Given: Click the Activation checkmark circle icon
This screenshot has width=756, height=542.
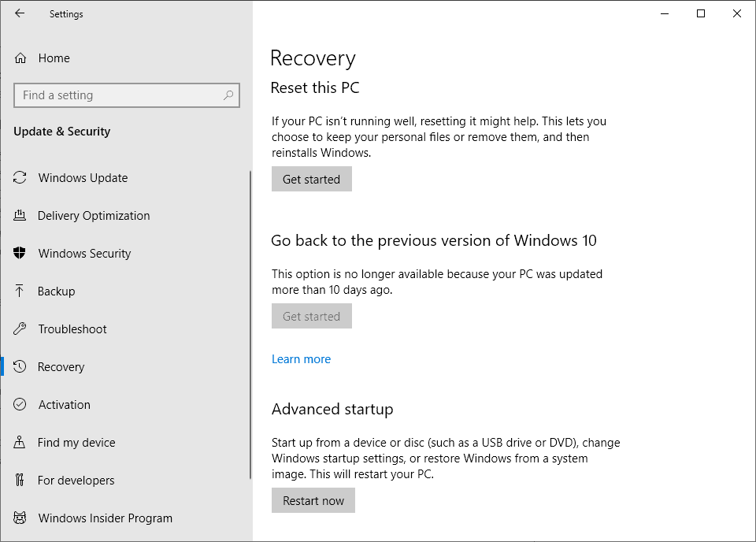Looking at the screenshot, I should click(x=20, y=405).
